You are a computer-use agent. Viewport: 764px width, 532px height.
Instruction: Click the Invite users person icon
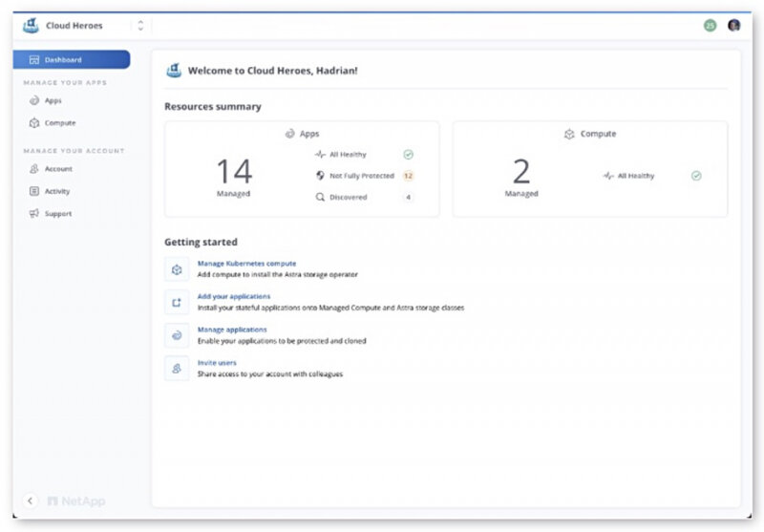pyautogui.click(x=177, y=369)
